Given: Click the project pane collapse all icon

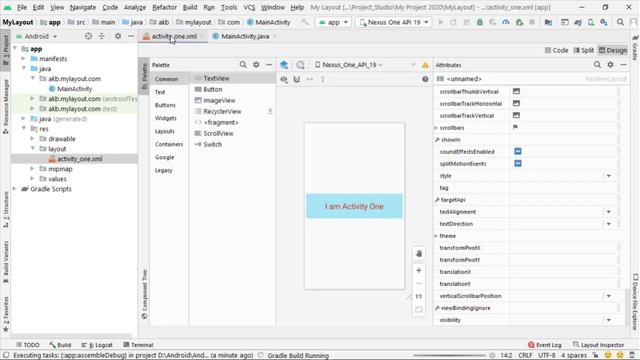Looking at the screenshot, I should click(101, 36).
